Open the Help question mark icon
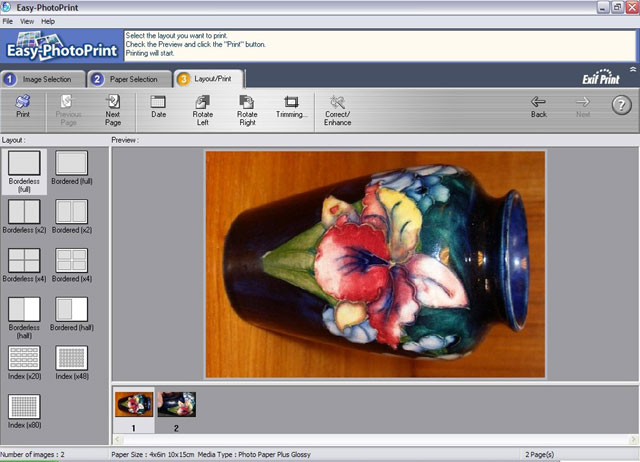 point(621,105)
